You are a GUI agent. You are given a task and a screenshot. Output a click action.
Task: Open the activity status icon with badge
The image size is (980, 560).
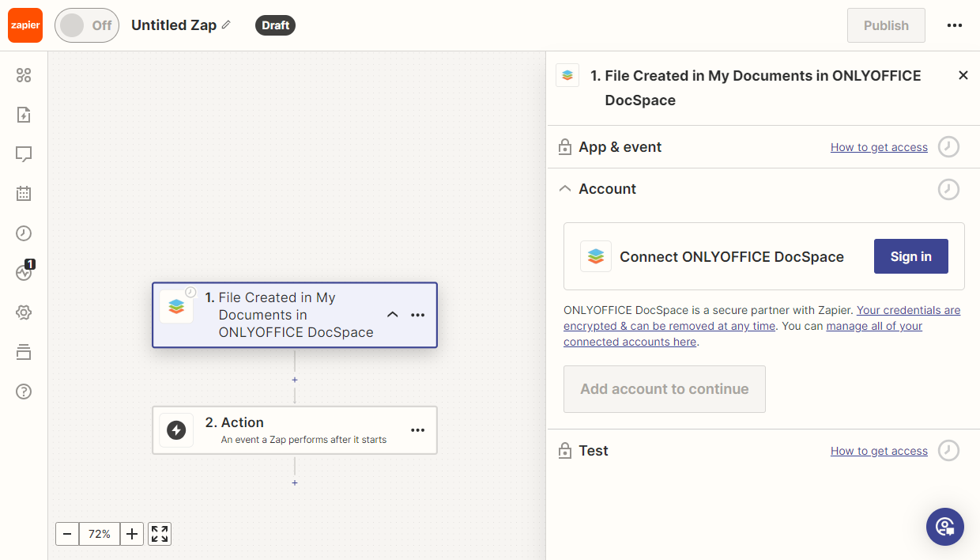[x=24, y=273]
